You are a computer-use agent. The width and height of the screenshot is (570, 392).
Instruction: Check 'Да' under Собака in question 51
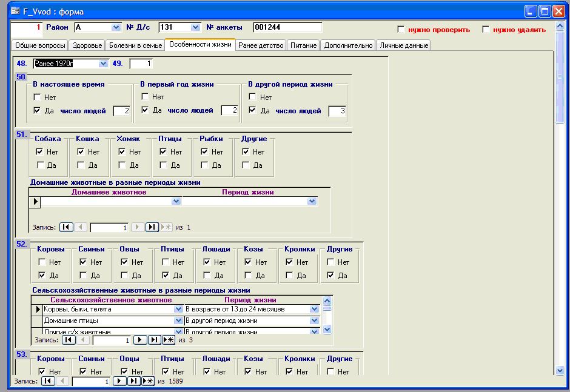point(40,165)
